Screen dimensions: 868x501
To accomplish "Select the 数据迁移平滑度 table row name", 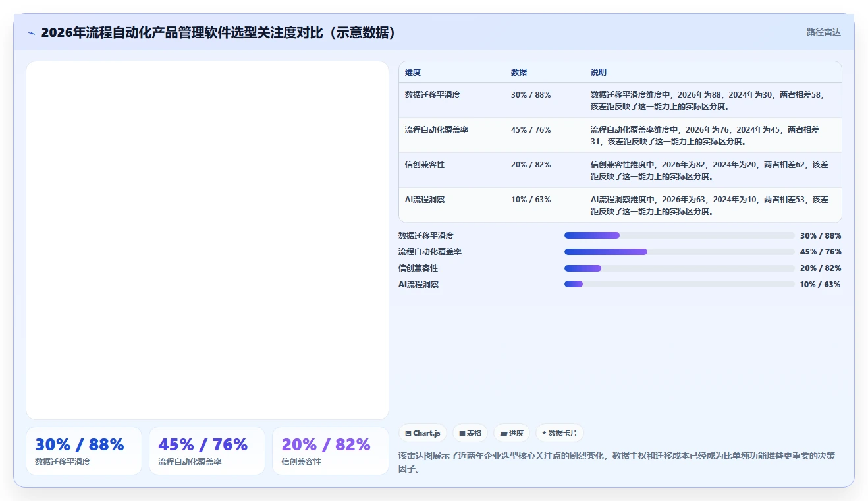I will point(433,95).
